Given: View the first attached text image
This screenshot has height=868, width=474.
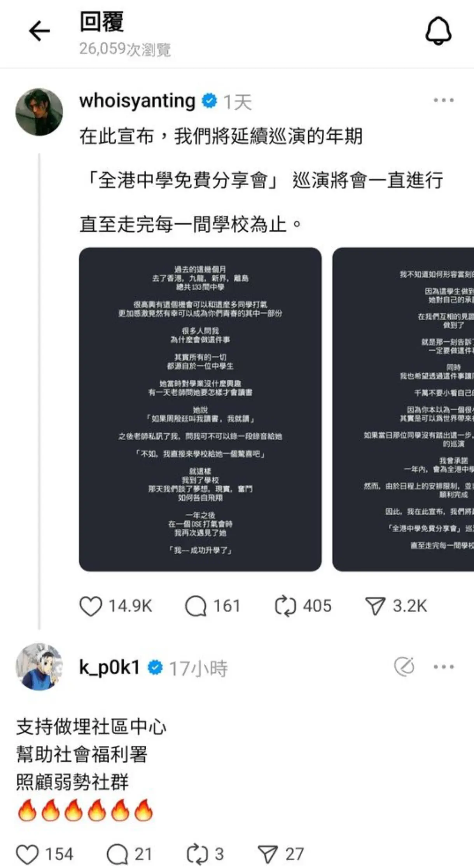Looking at the screenshot, I should (200, 409).
